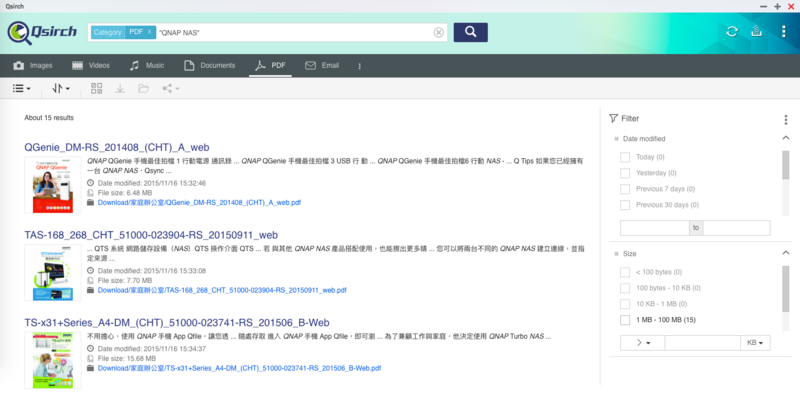
Task: Click the refresh icon in header
Action: pos(732,32)
